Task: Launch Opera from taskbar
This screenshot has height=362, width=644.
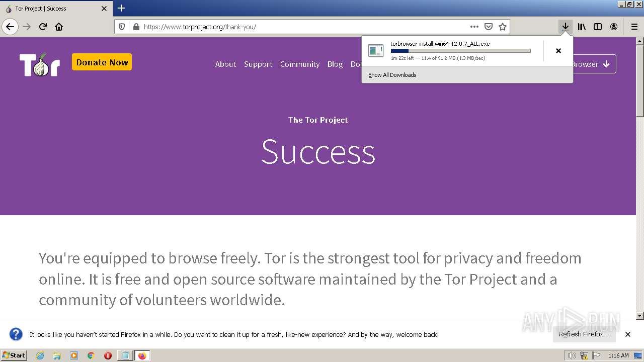Action: click(108, 355)
